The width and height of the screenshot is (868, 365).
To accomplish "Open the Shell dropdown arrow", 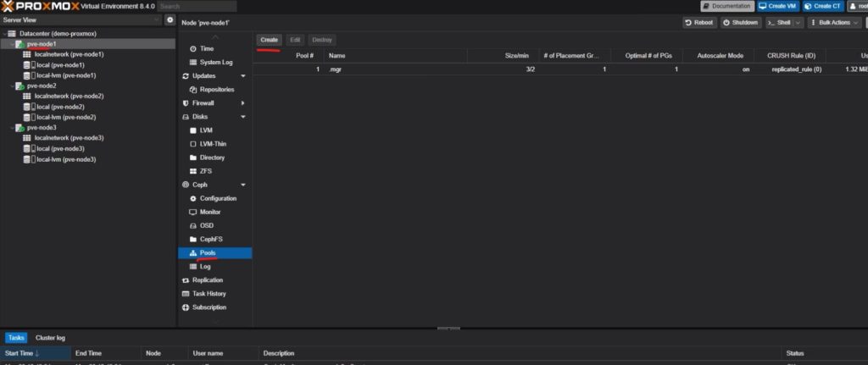I will point(798,23).
